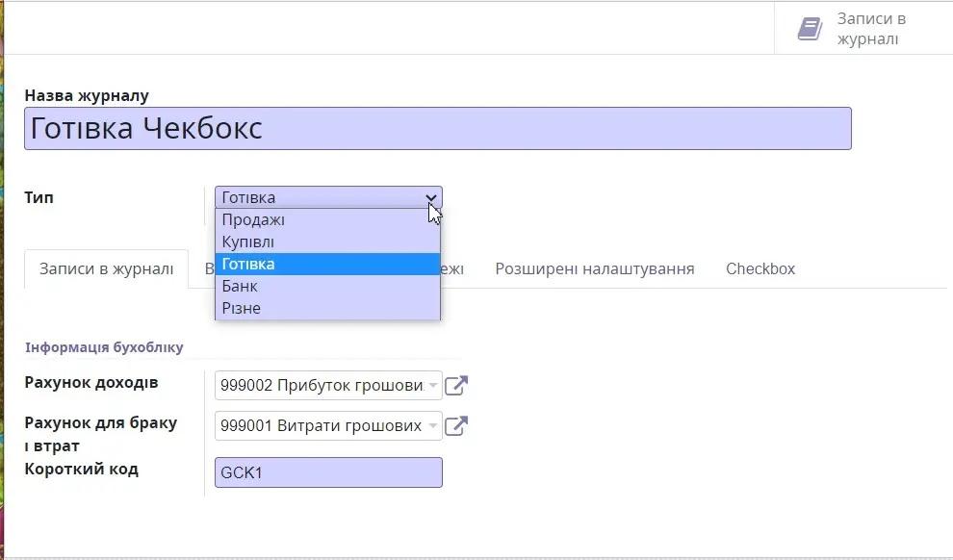Collapse the Тип dropdown via its arrow
Viewport: 953px width, 560px height.
coord(431,197)
